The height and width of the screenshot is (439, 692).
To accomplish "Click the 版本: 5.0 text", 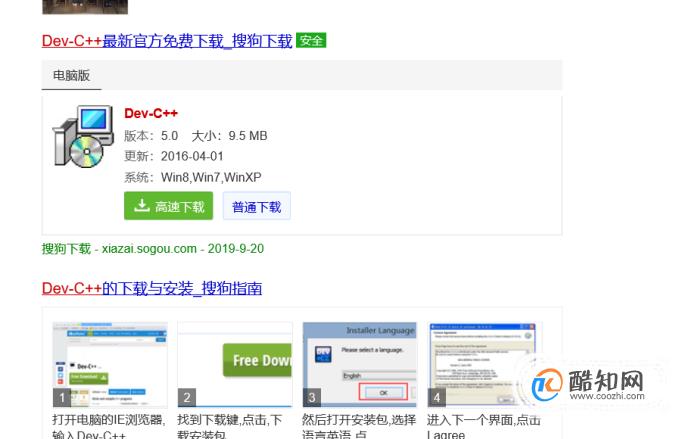I will click(x=151, y=136).
